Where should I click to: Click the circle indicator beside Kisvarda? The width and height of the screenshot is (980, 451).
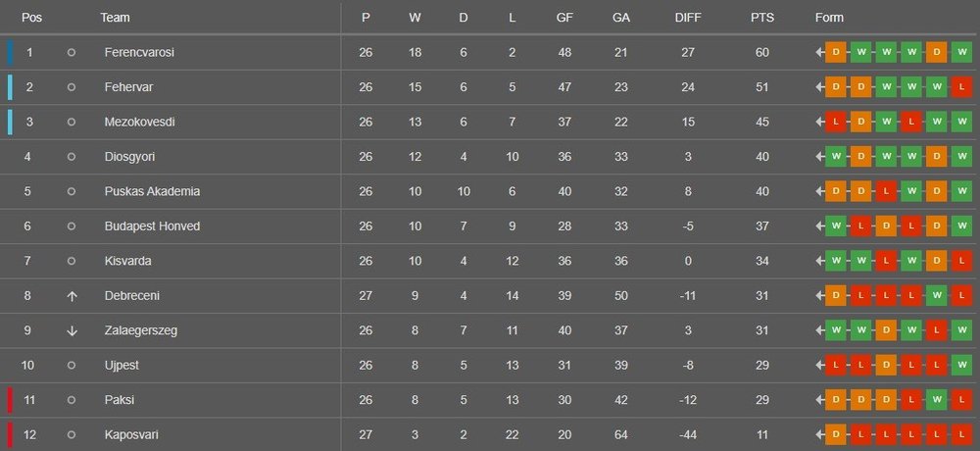coord(72,261)
